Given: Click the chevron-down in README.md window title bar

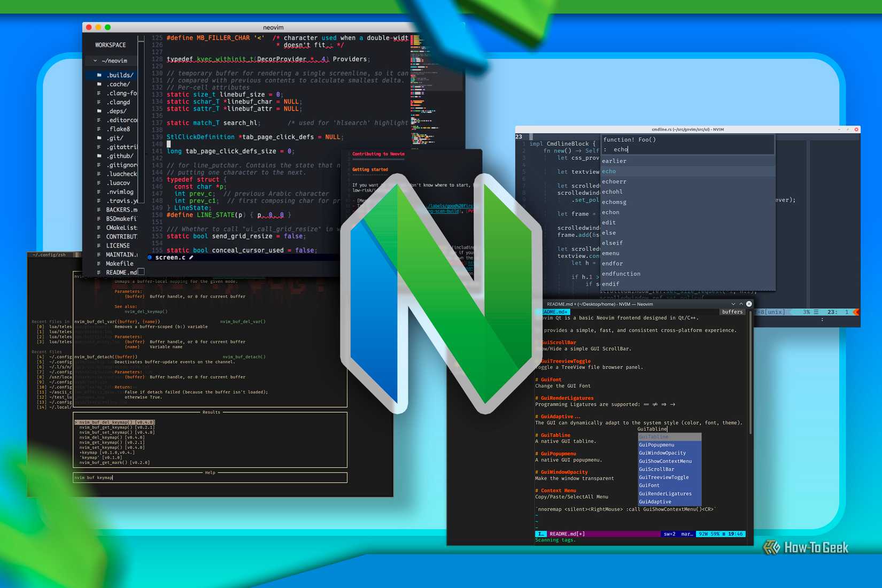Looking at the screenshot, I should click(x=733, y=304).
